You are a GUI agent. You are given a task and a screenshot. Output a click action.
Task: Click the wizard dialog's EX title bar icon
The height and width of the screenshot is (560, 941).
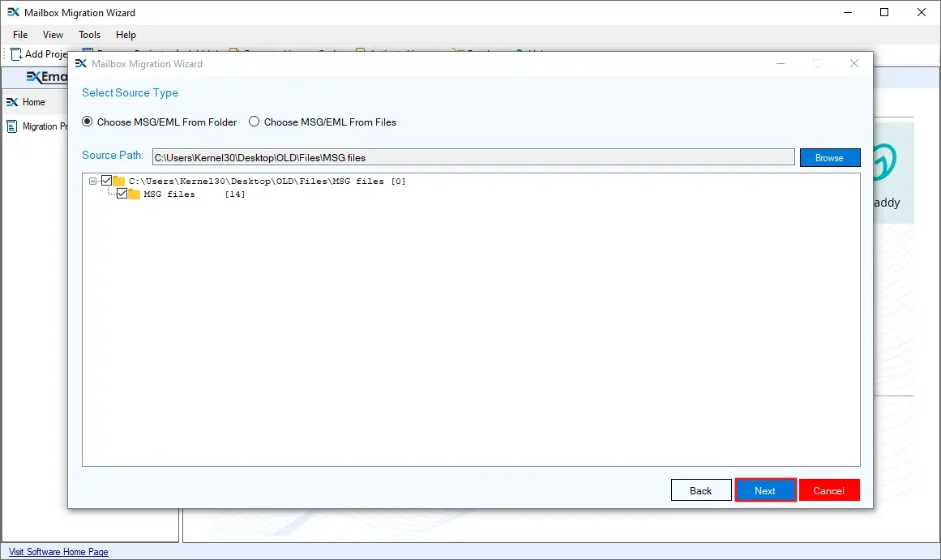click(x=81, y=63)
